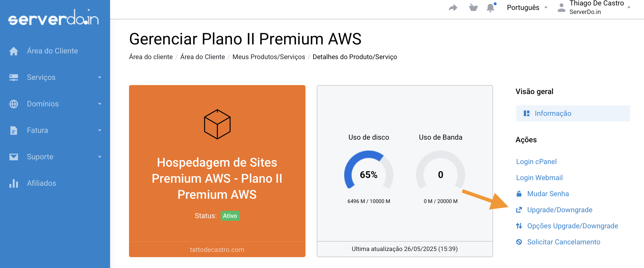644x268 pixels.
Task: Click the cancel icon beside Solicitar Cancelamento
Action: pos(519,242)
